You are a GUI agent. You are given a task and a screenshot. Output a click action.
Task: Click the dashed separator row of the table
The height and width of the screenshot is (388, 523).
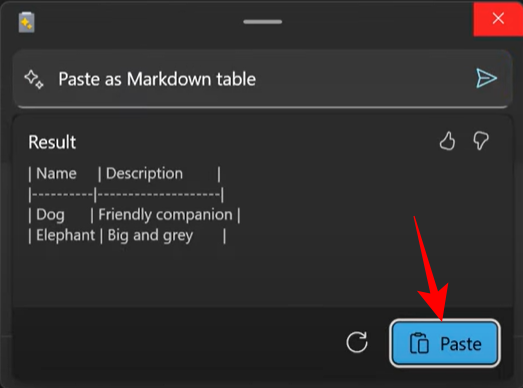tap(126, 194)
